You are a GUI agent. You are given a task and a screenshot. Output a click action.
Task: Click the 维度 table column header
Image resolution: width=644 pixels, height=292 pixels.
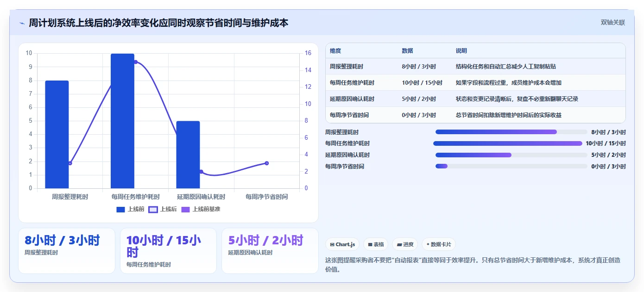point(335,51)
